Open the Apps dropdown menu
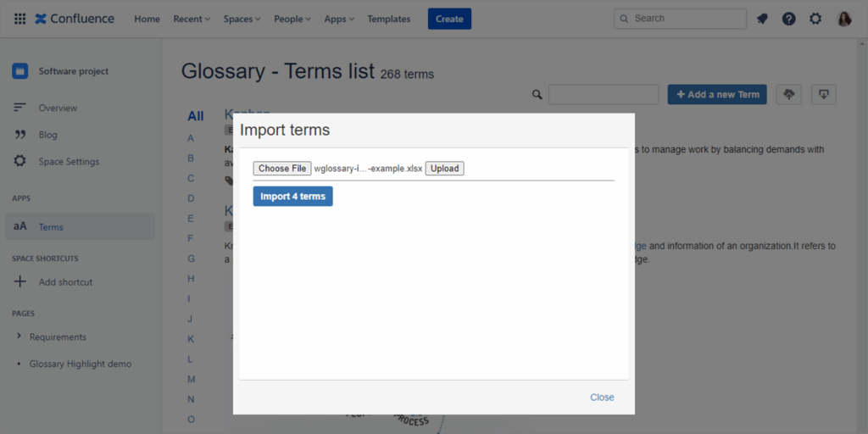868x434 pixels. [x=339, y=19]
